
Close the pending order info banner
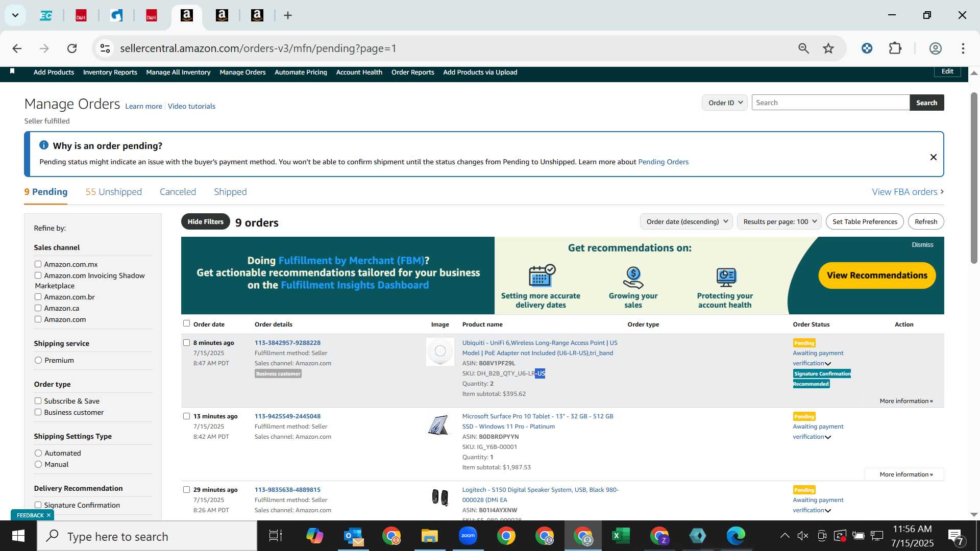(x=934, y=157)
